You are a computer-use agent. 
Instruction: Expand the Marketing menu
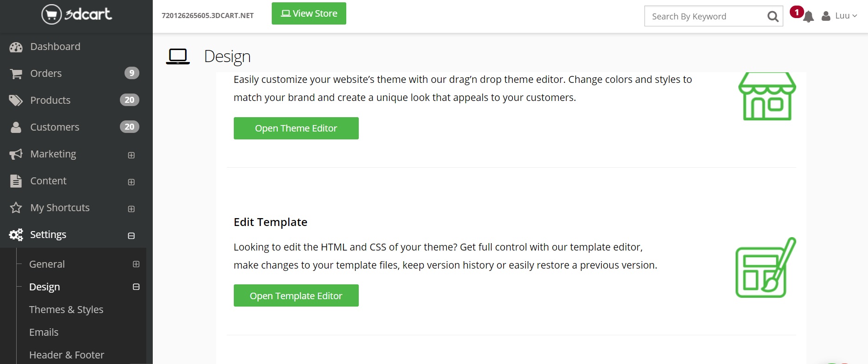(x=131, y=155)
